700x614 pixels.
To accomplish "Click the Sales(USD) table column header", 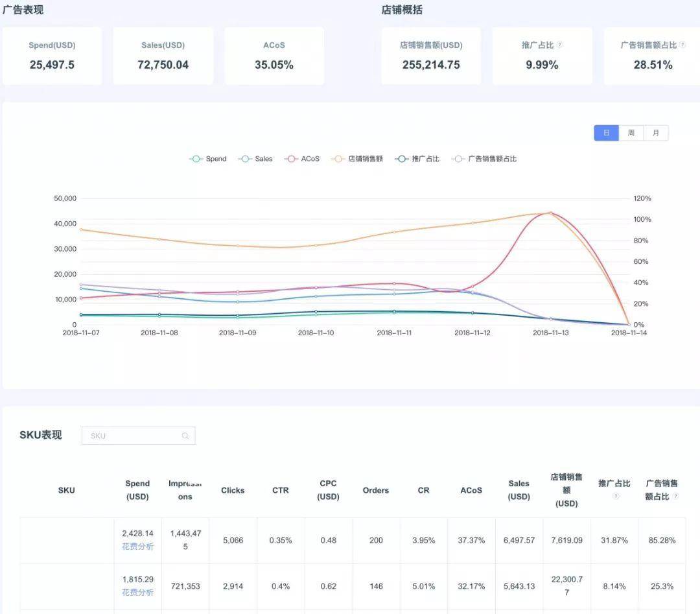I will [x=519, y=490].
